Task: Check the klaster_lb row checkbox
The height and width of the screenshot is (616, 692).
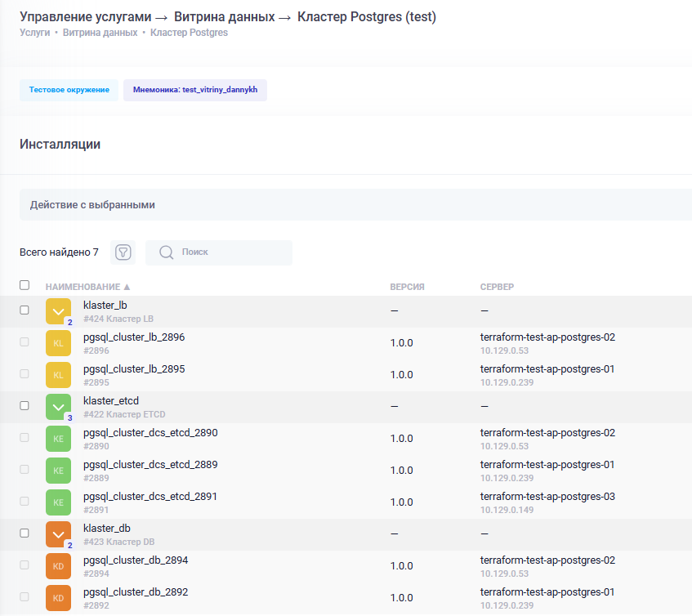Action: click(25, 310)
